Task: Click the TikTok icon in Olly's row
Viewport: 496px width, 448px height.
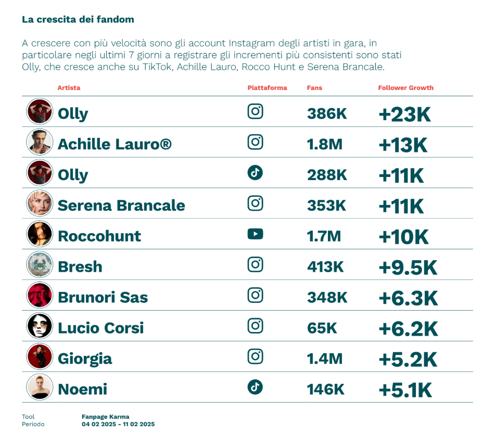Action: [255, 173]
